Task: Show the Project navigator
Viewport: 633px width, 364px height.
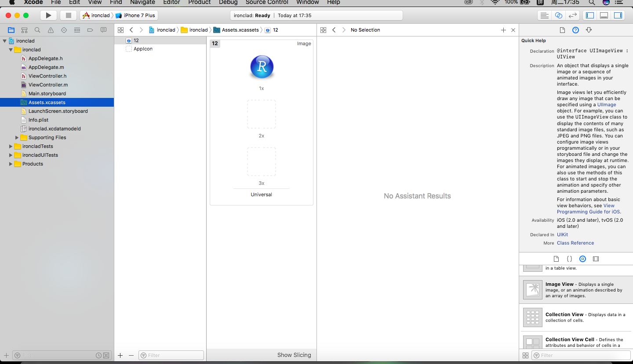Action: point(11,30)
